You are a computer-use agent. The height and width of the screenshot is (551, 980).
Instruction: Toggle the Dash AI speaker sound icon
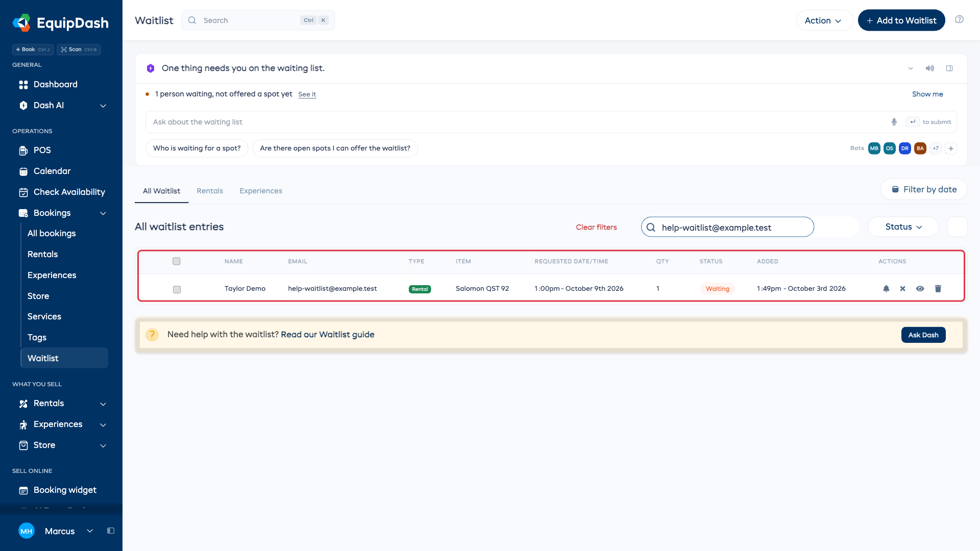[x=930, y=68]
